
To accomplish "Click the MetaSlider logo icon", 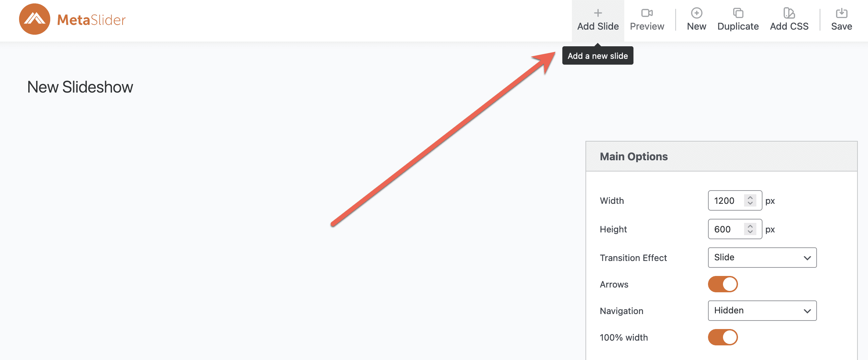I will pyautogui.click(x=35, y=19).
